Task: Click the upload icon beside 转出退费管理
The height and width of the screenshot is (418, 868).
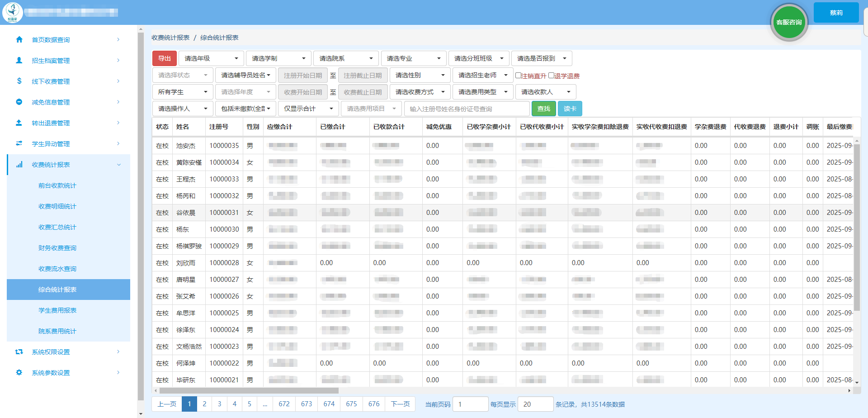Action: pyautogui.click(x=19, y=123)
